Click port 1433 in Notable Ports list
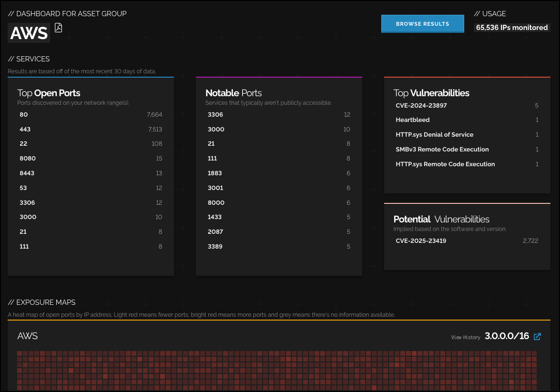 point(215,217)
